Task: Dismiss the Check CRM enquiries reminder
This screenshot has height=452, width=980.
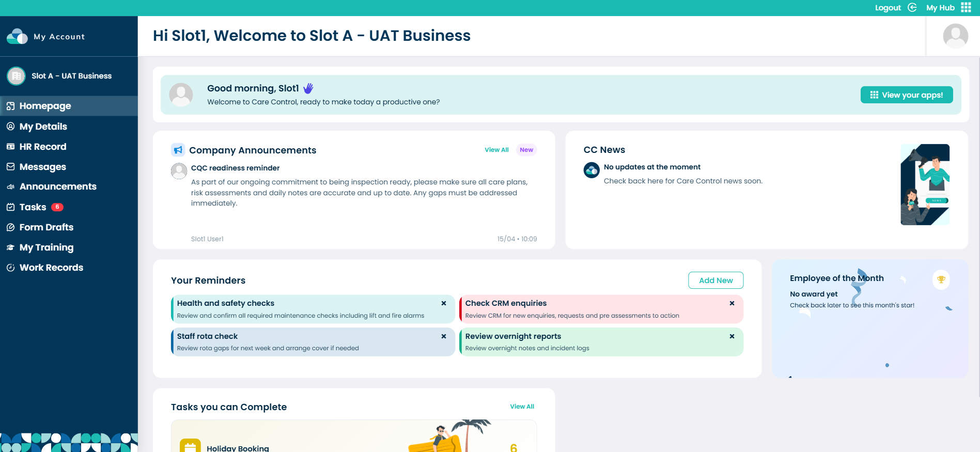Action: pos(732,303)
